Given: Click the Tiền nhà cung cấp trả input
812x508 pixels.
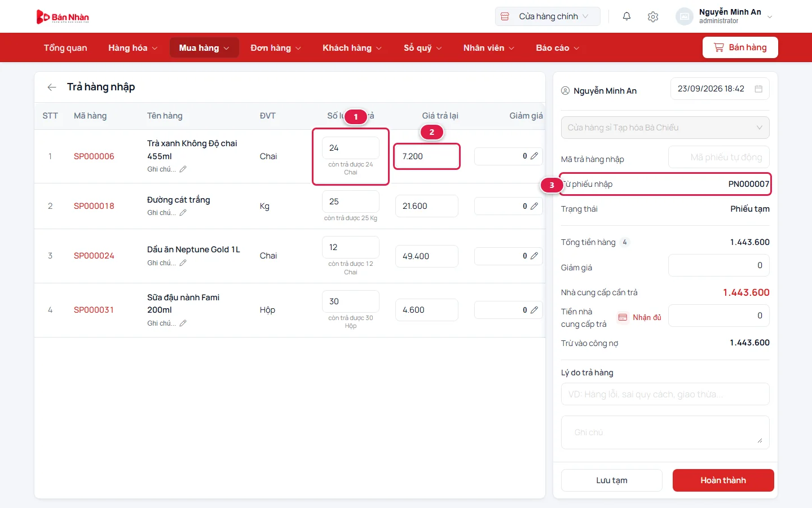Looking at the screenshot, I should (x=719, y=316).
